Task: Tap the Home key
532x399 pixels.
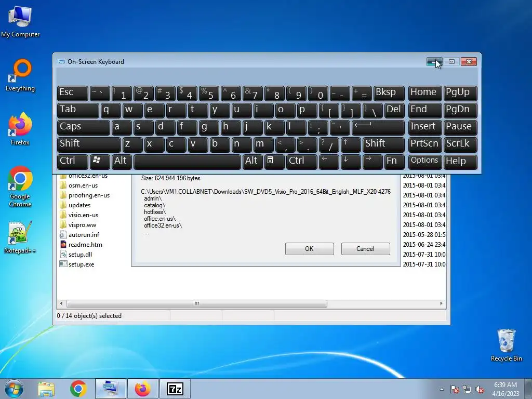Action: tap(425, 94)
